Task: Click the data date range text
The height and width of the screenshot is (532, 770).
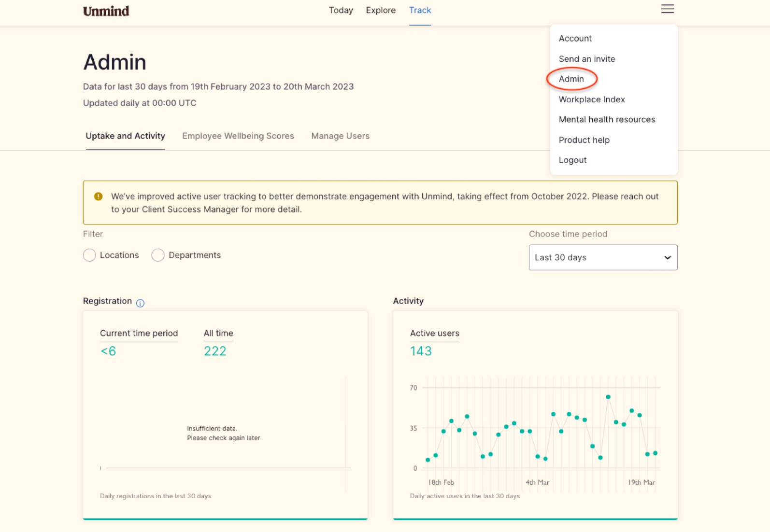Action: (x=218, y=86)
